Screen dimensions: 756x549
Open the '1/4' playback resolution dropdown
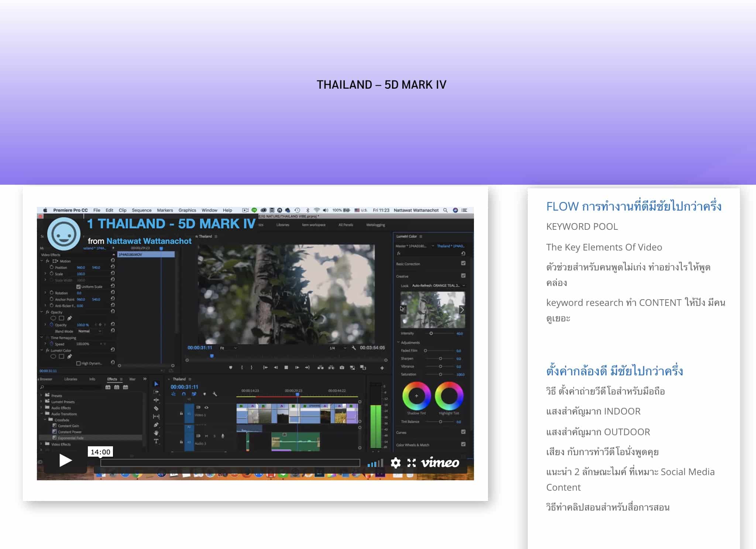click(x=338, y=348)
